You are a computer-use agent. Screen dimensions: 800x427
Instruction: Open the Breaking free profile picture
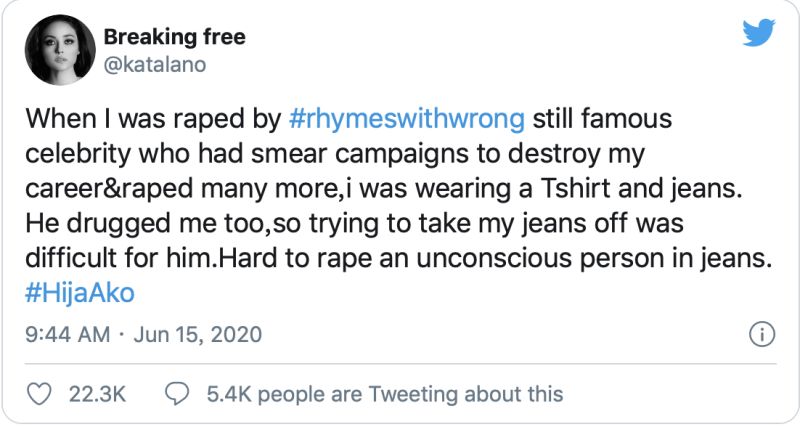click(60, 49)
